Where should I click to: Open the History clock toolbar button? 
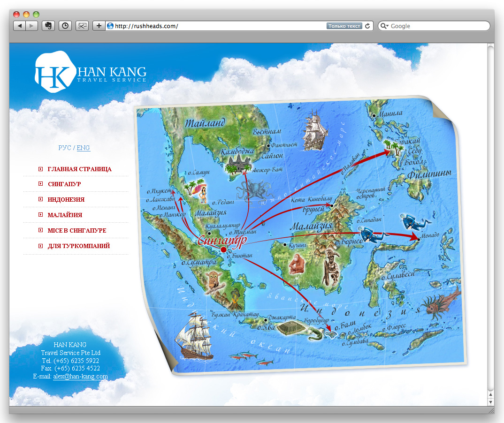pyautogui.click(x=65, y=26)
